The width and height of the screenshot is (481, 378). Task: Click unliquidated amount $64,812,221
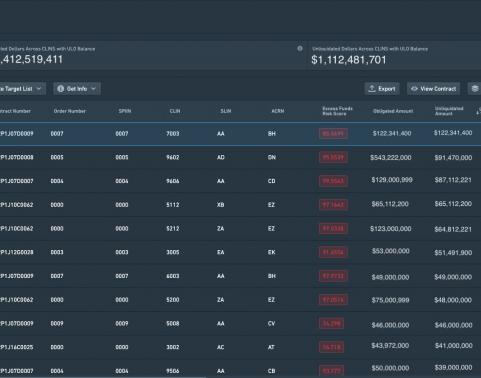pos(453,229)
